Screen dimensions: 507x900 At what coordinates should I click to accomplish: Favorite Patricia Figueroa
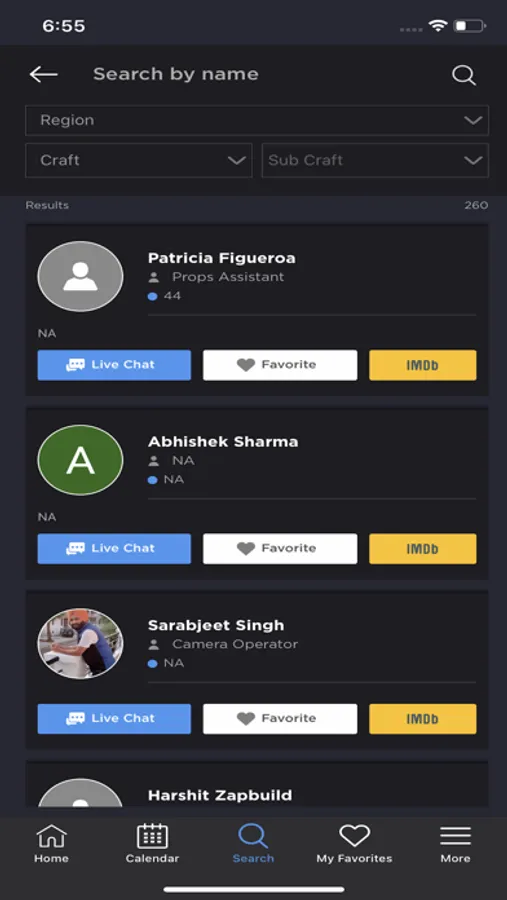point(280,365)
